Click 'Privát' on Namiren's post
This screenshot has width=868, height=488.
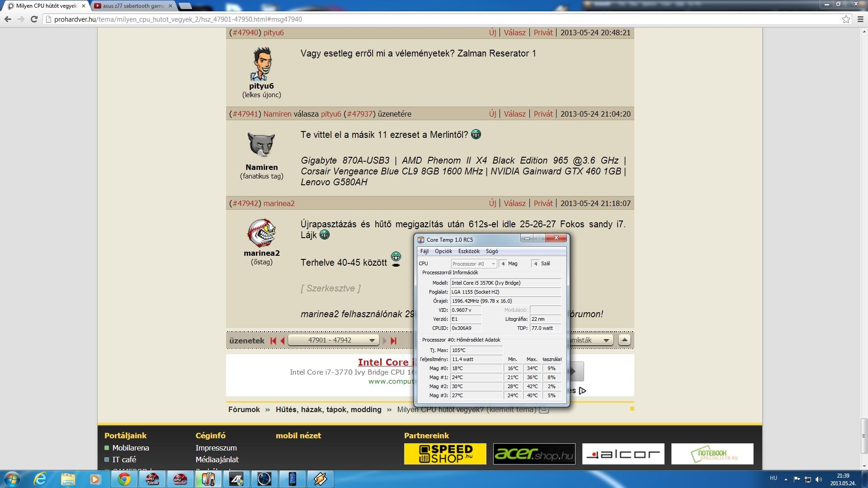tap(543, 114)
